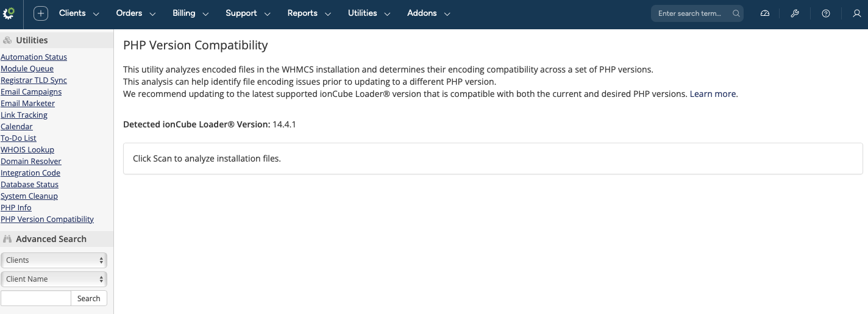Screen dimensions: 868x314
Task: Click the plus quick-add icon
Action: point(40,13)
